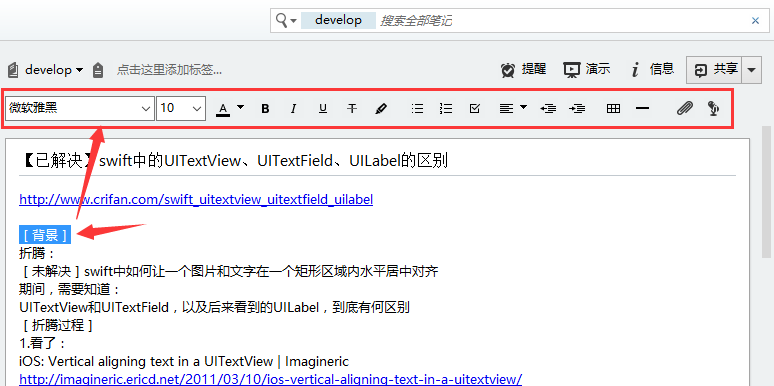The image size is (774, 386).
Task: Click the 期间，需要知道： line
Action: (69, 289)
